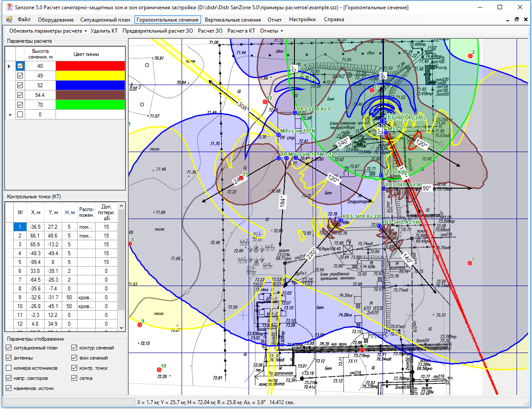Image resolution: width=532 pixels, height=409 pixels.
Task: Click blue antenna marker RBS-3418 Аз.90
Action: 383,188
